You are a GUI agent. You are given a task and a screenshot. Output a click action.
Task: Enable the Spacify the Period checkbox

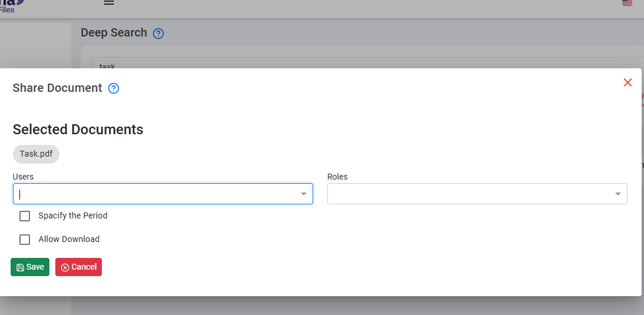(25, 216)
